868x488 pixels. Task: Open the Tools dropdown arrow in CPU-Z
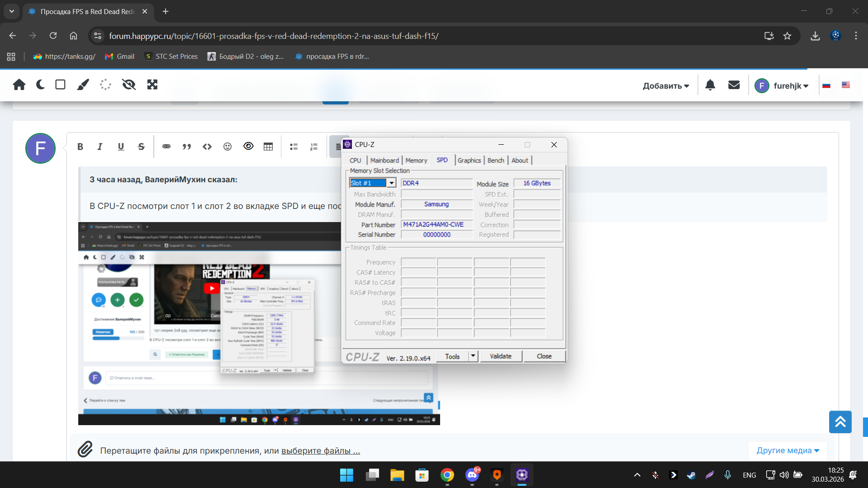tap(473, 356)
